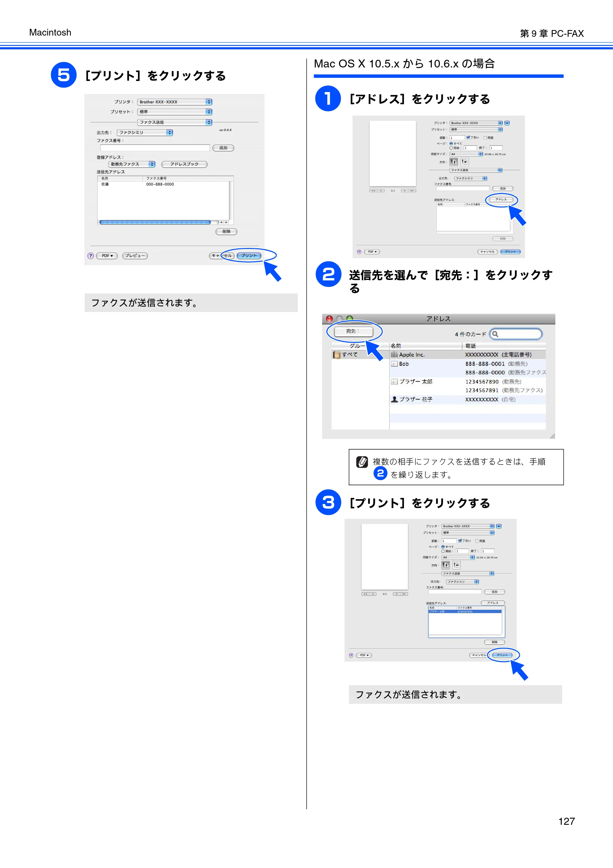Open the ファクシミリ output dropdown in the 佐藤 dialog
This screenshot has width=613, height=868.
tap(145, 132)
